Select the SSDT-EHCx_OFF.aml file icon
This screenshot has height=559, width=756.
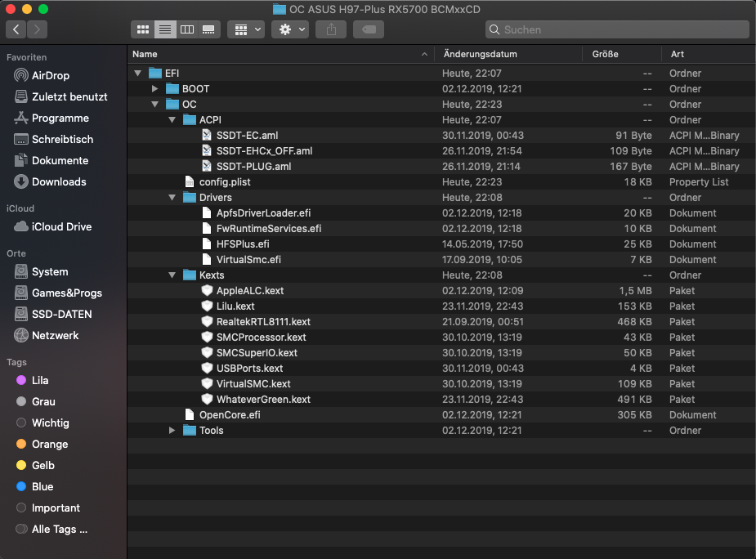coord(206,150)
